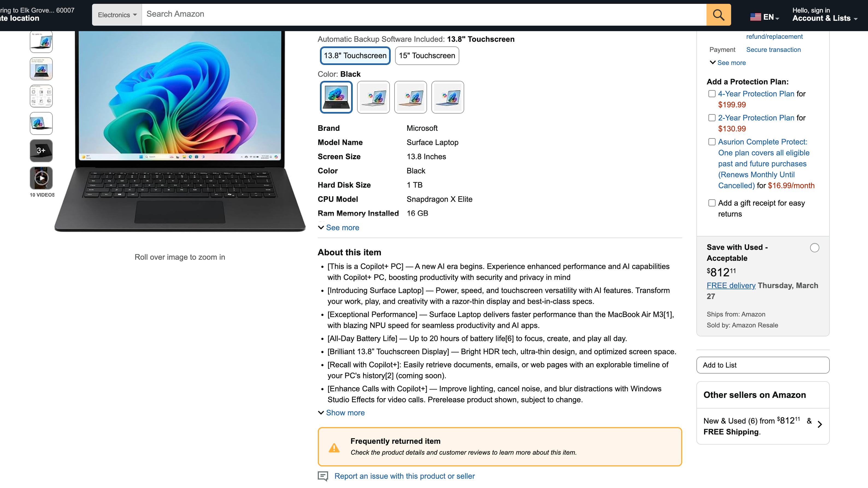View the second product thumbnail image
Viewport: 868px width, 488px height.
click(41, 69)
